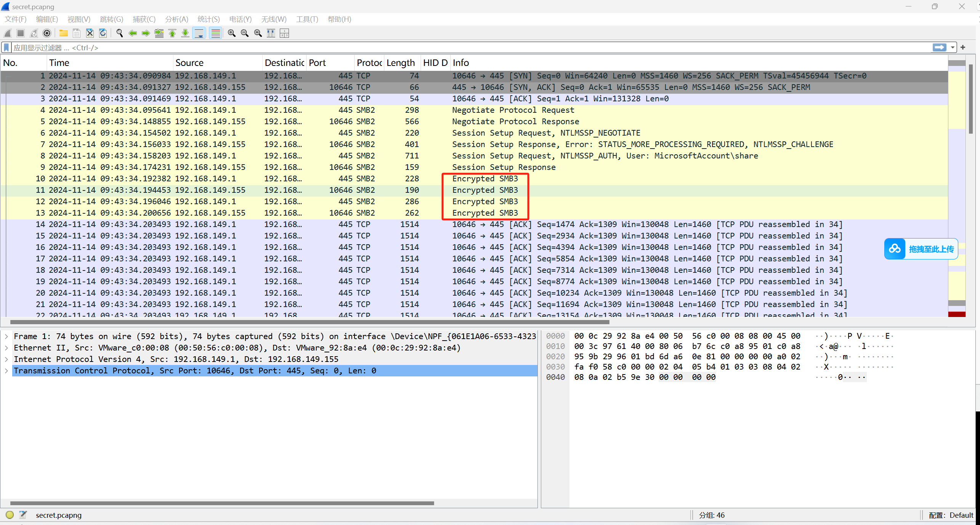980x525 pixels.
Task: Toggle packet list colorization
Action: point(216,34)
